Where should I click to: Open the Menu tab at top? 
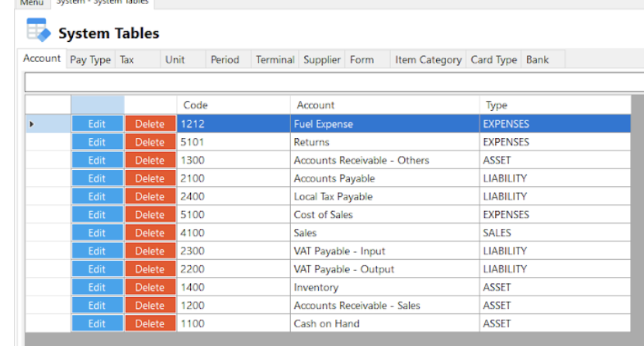tap(32, 3)
